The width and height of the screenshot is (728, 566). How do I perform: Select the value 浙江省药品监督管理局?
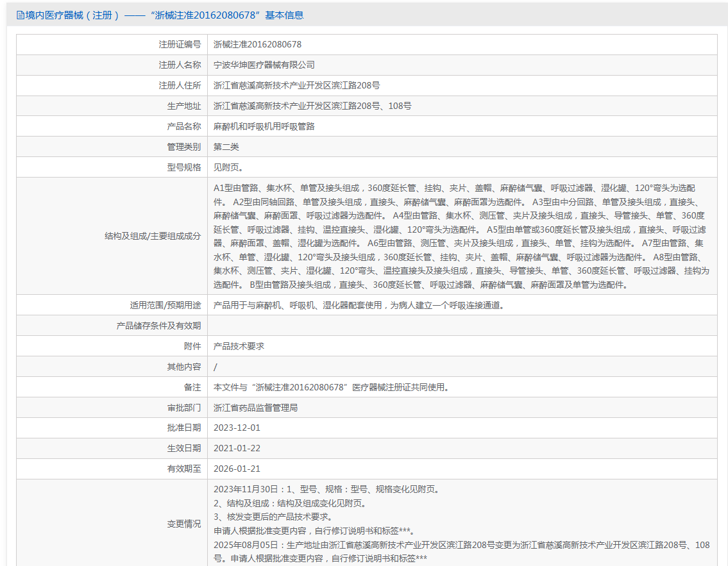(256, 408)
